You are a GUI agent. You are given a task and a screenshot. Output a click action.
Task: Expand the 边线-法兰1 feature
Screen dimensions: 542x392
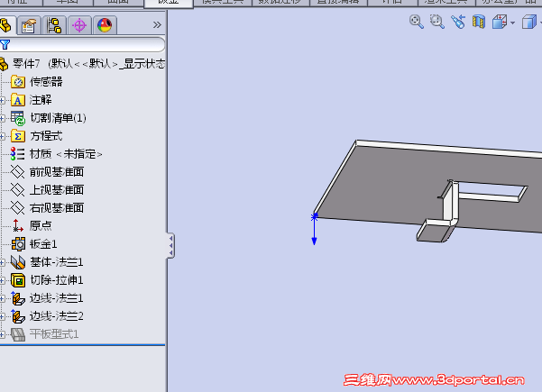[2, 299]
